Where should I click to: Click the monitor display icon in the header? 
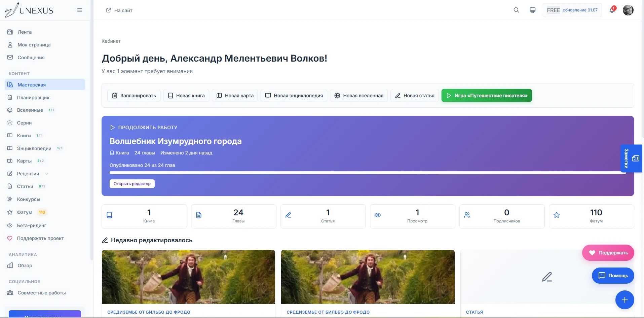coord(533,10)
